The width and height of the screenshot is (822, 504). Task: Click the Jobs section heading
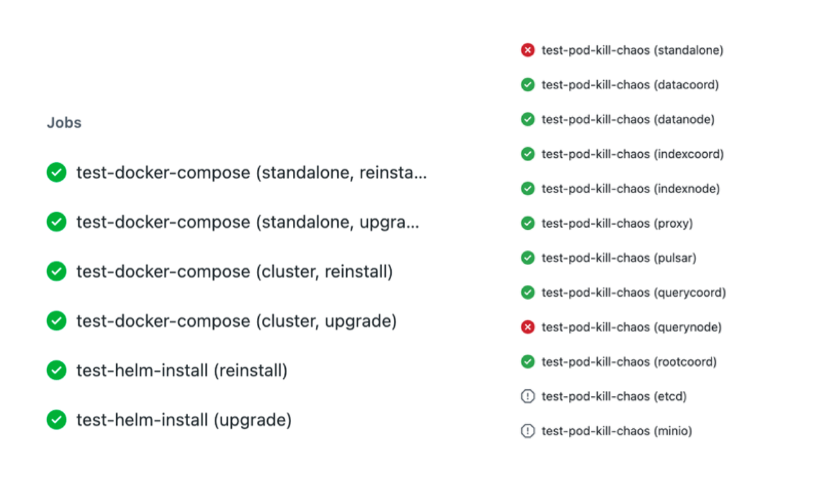64,123
